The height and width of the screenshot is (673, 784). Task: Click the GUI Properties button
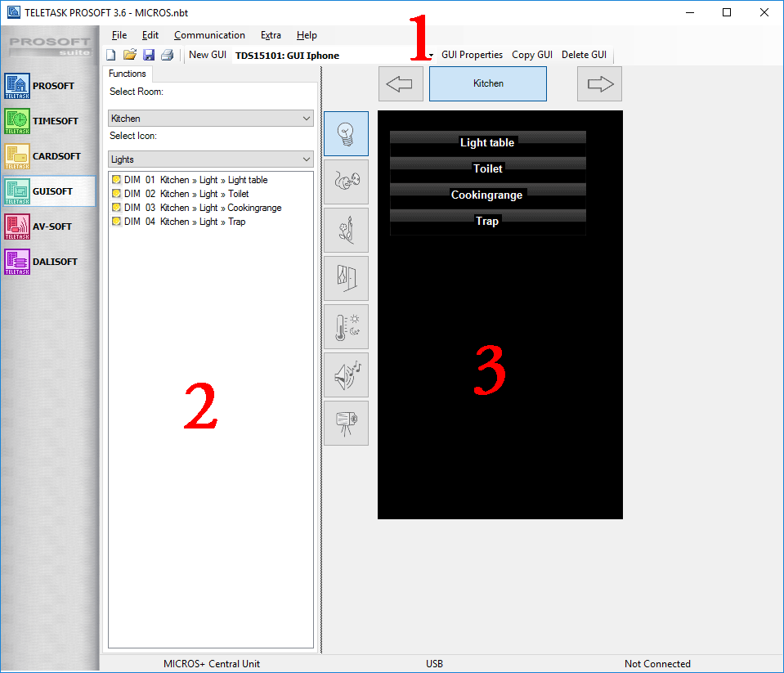[x=472, y=55]
